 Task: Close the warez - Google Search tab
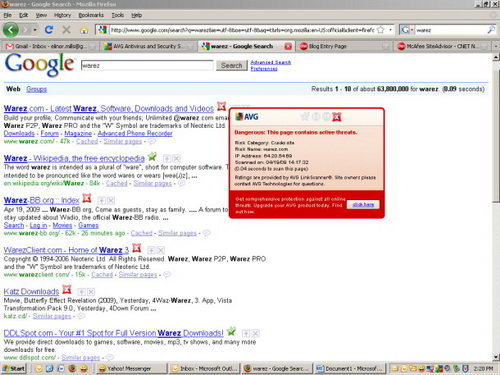(288, 46)
